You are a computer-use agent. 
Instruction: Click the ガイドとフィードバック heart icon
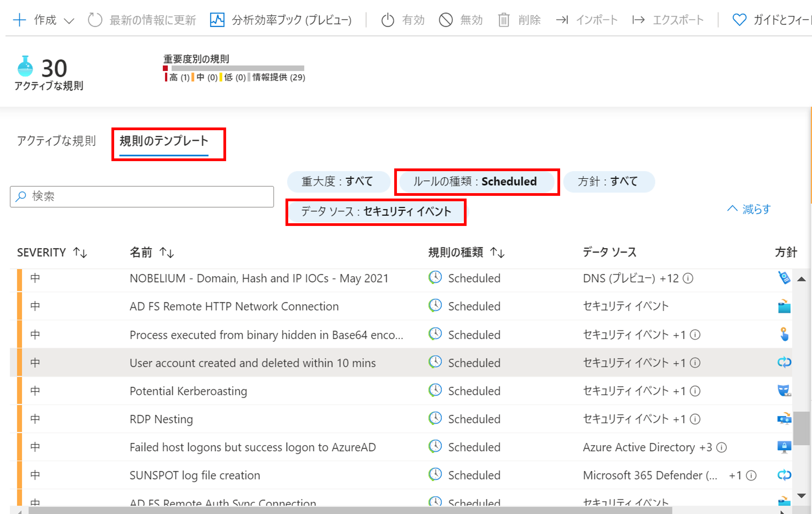point(739,20)
